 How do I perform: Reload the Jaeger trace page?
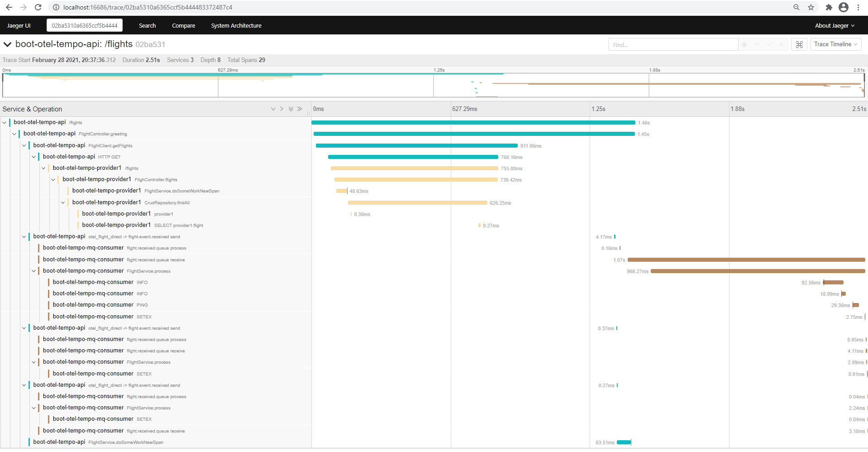click(38, 7)
